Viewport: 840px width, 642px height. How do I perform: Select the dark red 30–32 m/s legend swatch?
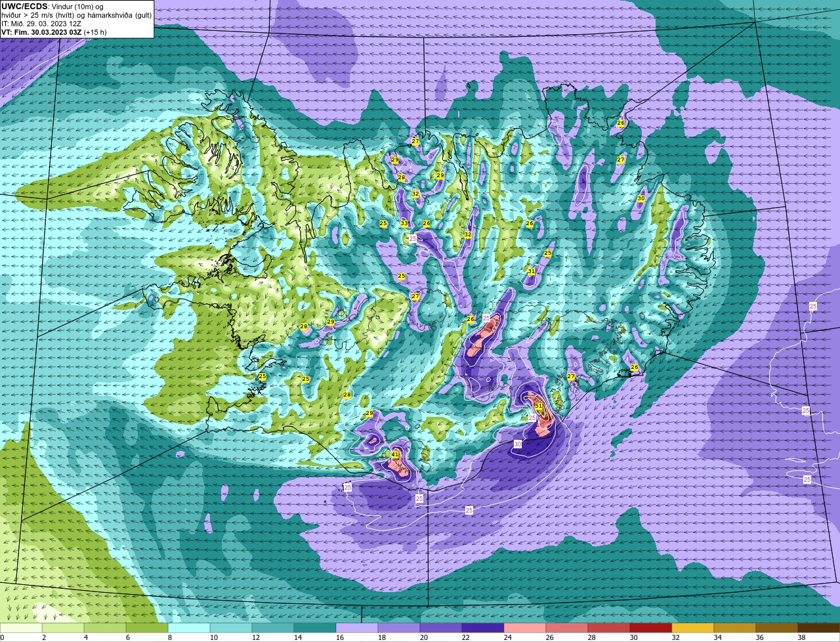[651, 628]
